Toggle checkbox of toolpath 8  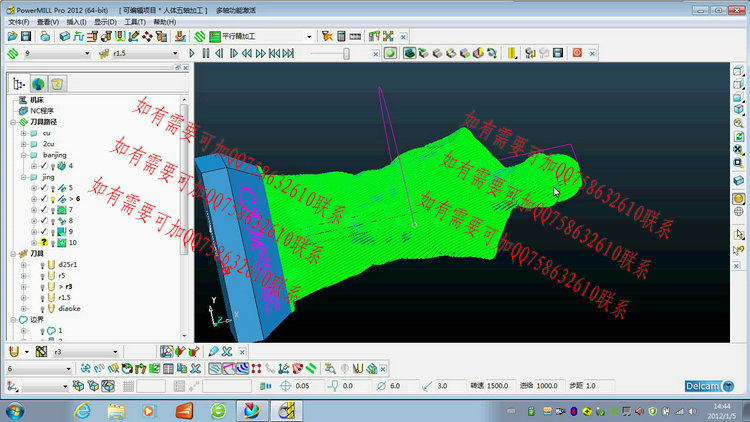(44, 221)
